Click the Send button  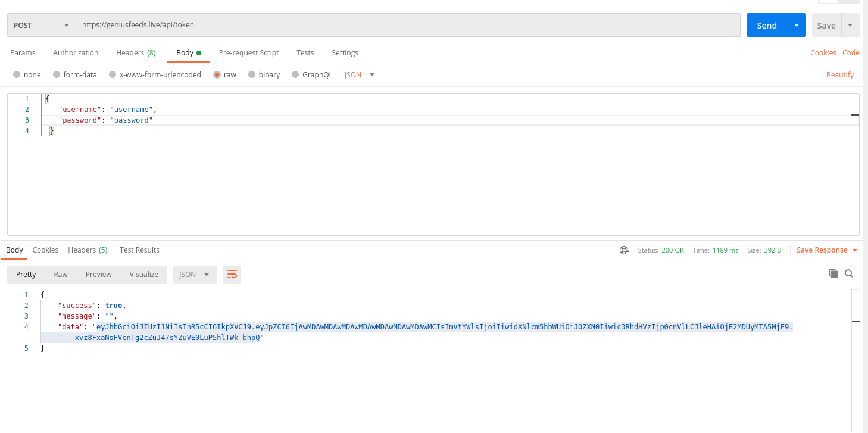point(767,25)
